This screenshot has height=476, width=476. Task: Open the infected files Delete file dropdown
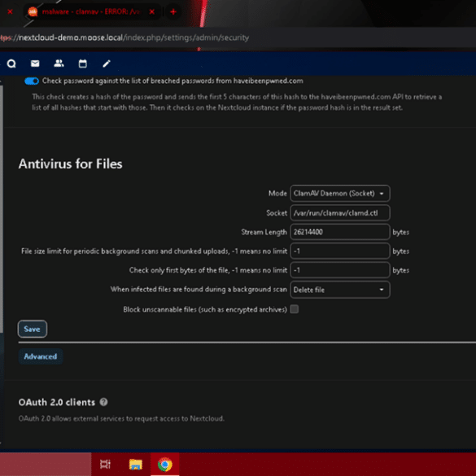[x=339, y=290]
